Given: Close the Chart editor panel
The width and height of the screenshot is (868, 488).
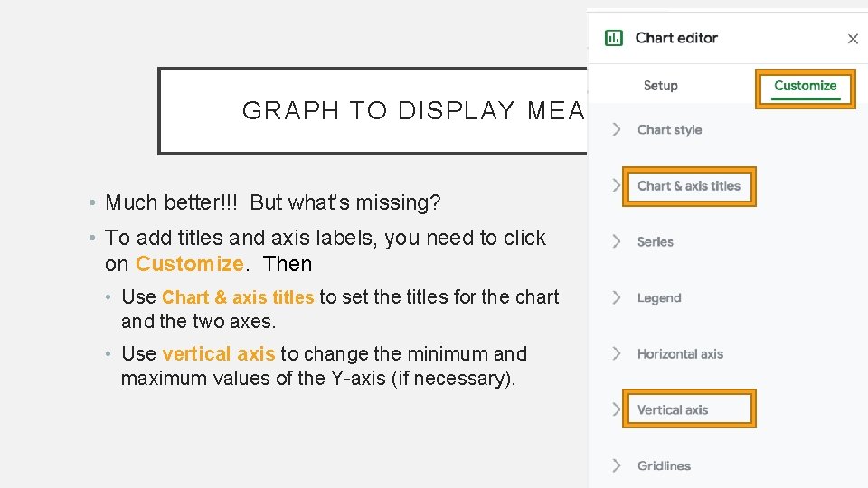Looking at the screenshot, I should (x=853, y=39).
